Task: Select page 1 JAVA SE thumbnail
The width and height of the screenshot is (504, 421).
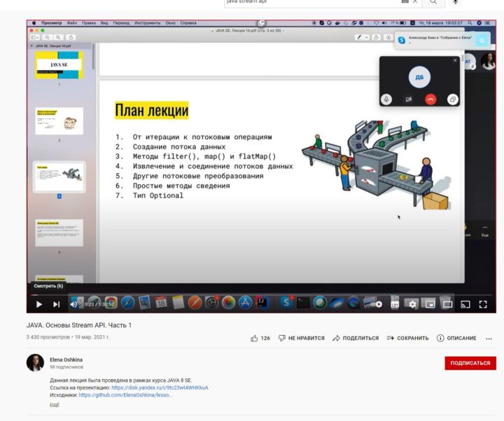Action: pyautogui.click(x=59, y=65)
